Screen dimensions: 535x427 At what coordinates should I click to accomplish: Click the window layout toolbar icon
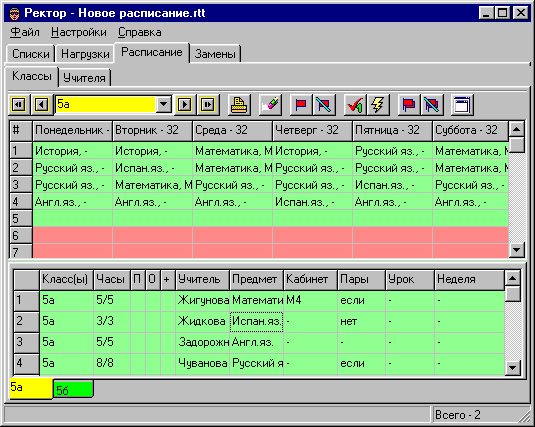click(x=462, y=104)
